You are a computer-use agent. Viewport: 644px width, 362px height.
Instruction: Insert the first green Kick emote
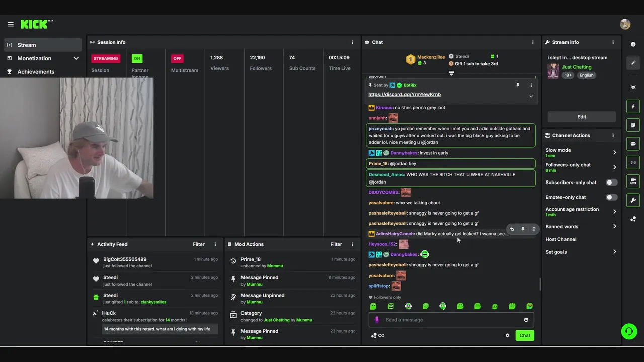pyautogui.click(x=373, y=306)
